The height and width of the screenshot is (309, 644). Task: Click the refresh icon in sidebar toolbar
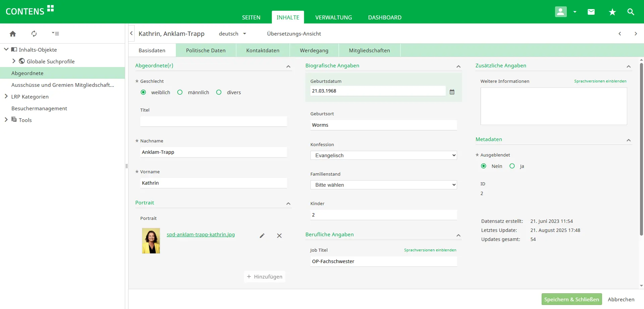coord(34,34)
